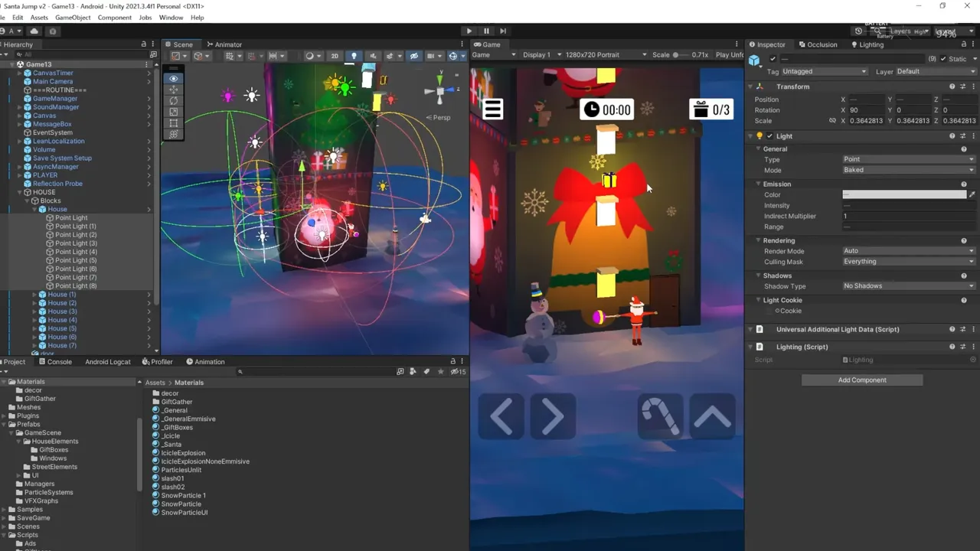Toggle the Light component enabled checkbox

(x=770, y=136)
